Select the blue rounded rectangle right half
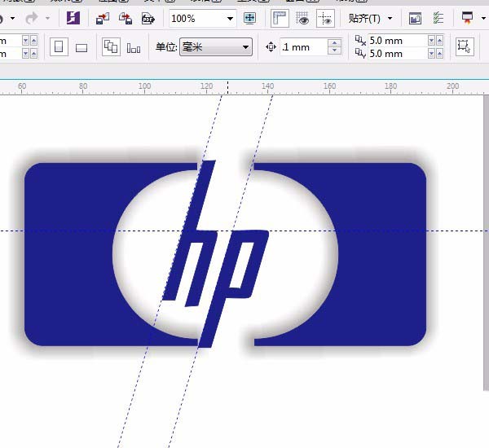This screenshot has height=448, width=489. click(381, 254)
